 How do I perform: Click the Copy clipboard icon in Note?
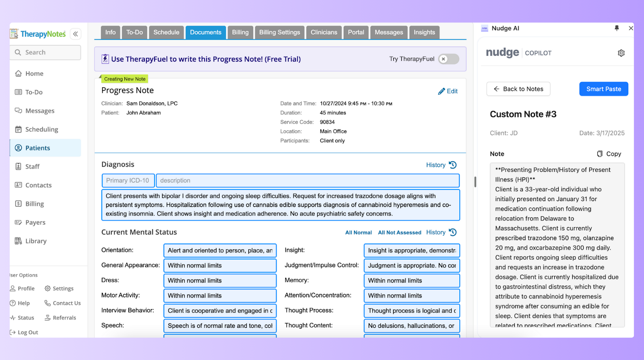pos(600,154)
